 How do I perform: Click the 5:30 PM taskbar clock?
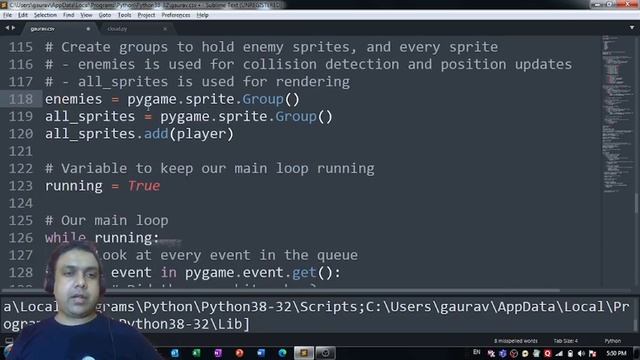click(616, 353)
